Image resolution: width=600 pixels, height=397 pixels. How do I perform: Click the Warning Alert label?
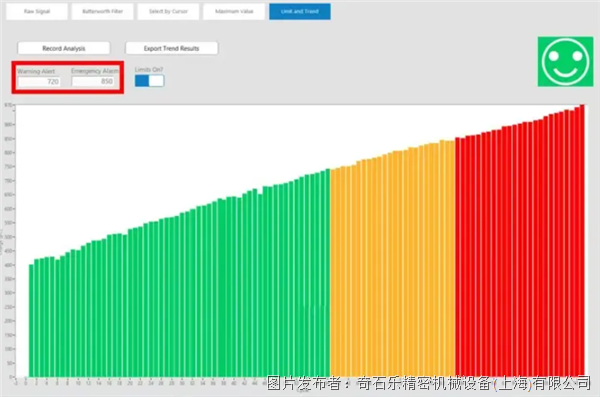click(x=36, y=71)
